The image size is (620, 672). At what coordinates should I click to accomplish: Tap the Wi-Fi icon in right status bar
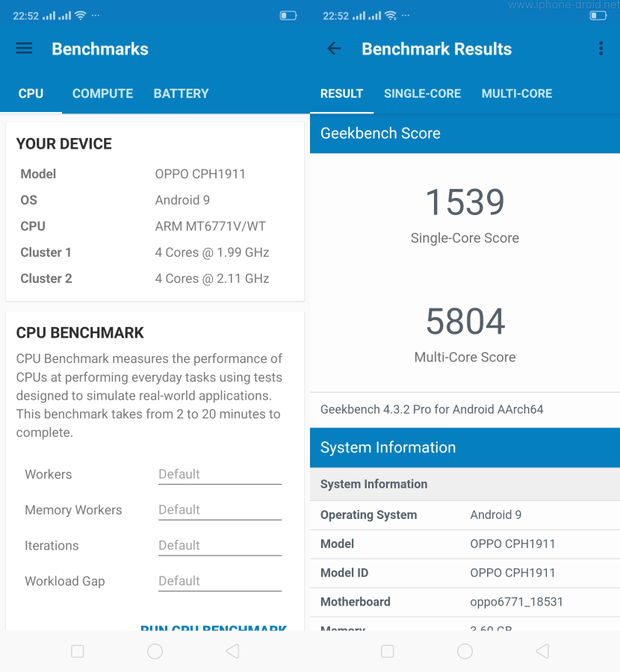coord(390,16)
